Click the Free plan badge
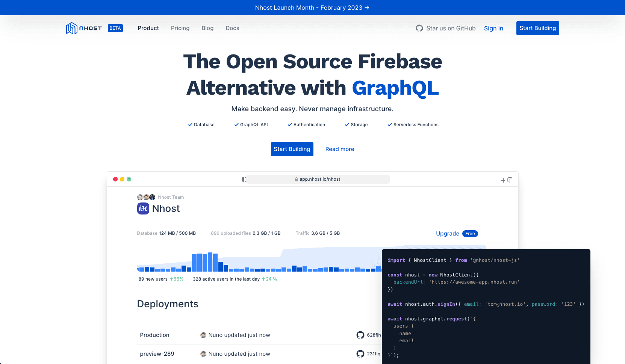Screen dimensions: 625x364 (470, 234)
